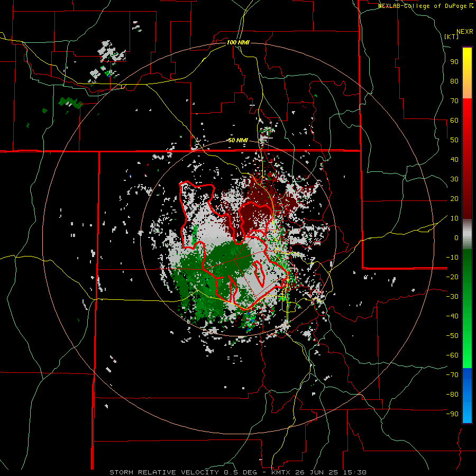Click the 80 value on the velocity scale
This screenshot has height=476, width=476.
pos(454,81)
